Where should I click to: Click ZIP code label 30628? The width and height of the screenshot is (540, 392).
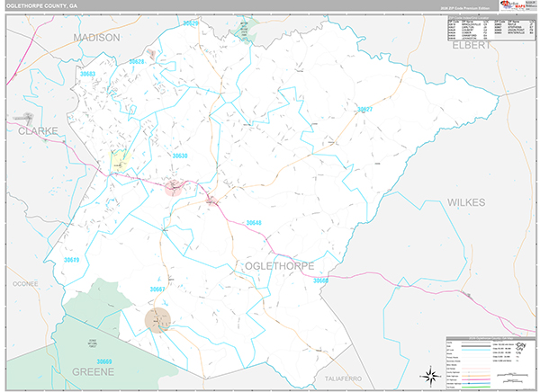(x=137, y=62)
